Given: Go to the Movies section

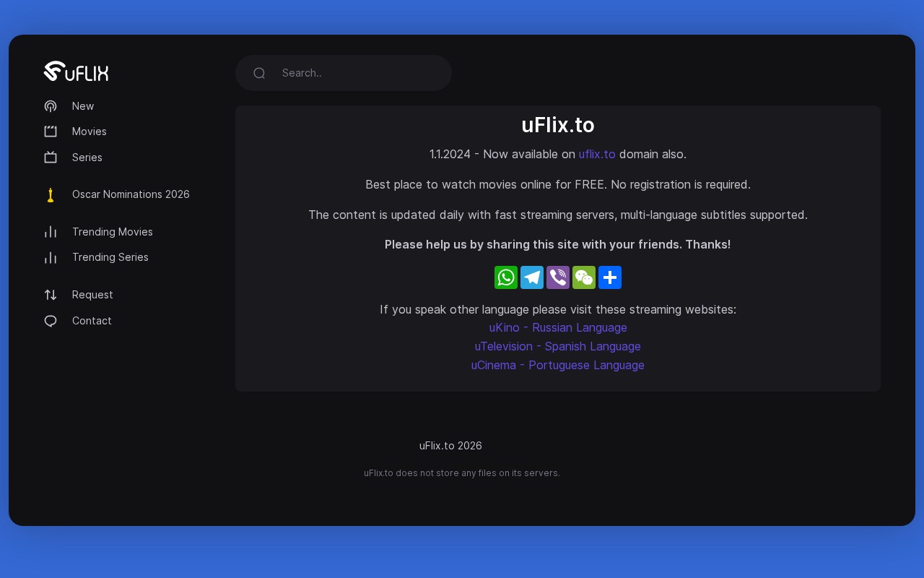Looking at the screenshot, I should (x=90, y=131).
